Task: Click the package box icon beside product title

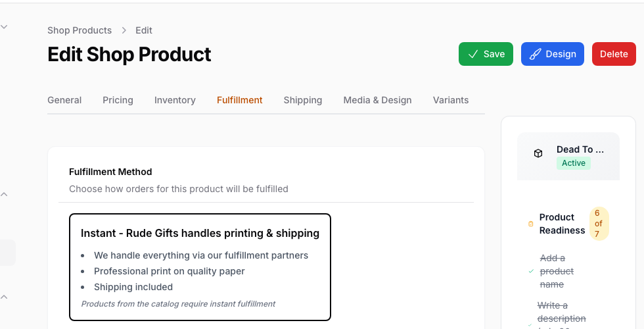Action: [538, 153]
